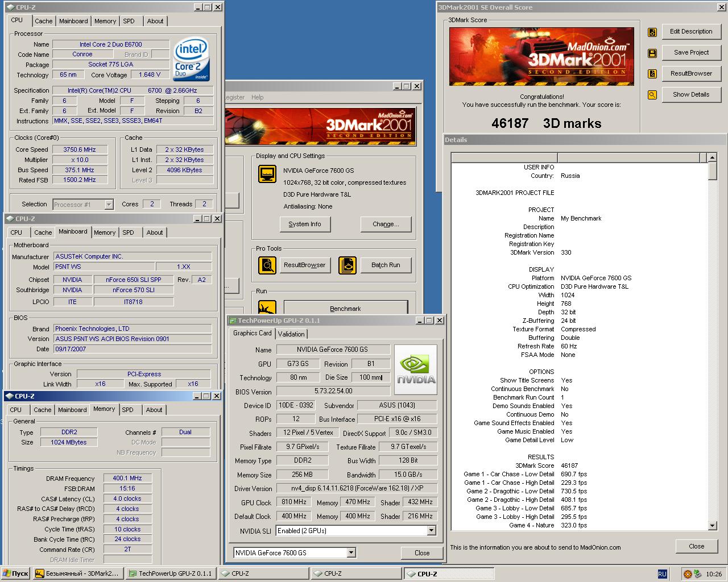Click the Edit Description notepad icon

(x=652, y=32)
